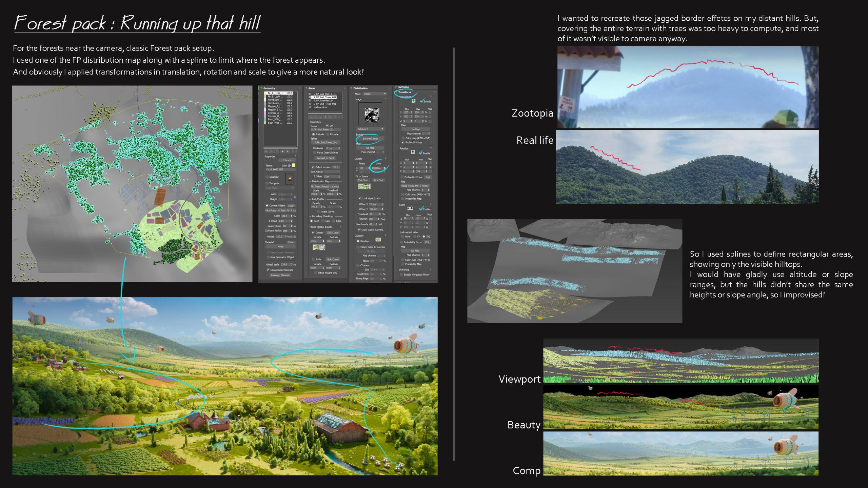Collapse the Distribution rollout
This screenshot has width=868, height=488.
[x=351, y=88]
